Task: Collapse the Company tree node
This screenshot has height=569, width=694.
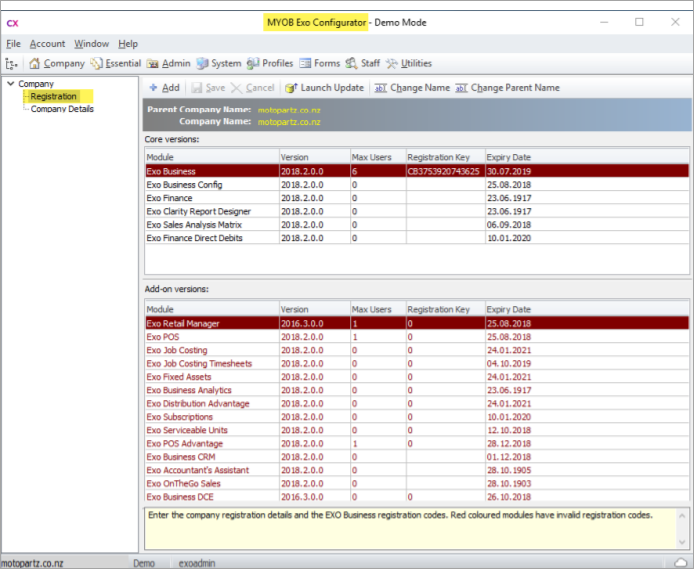Action: 9,84
